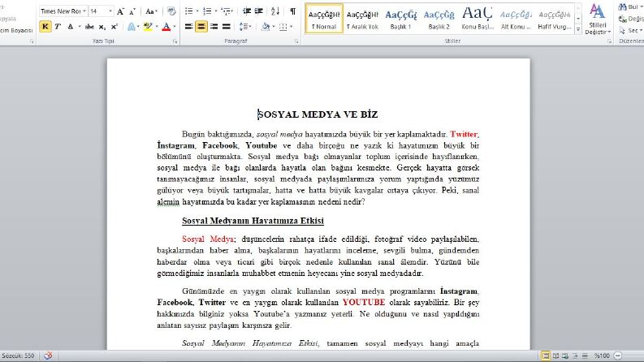644x362 pixels.
Task: Open underline style dropdown arrow
Action: (x=80, y=27)
